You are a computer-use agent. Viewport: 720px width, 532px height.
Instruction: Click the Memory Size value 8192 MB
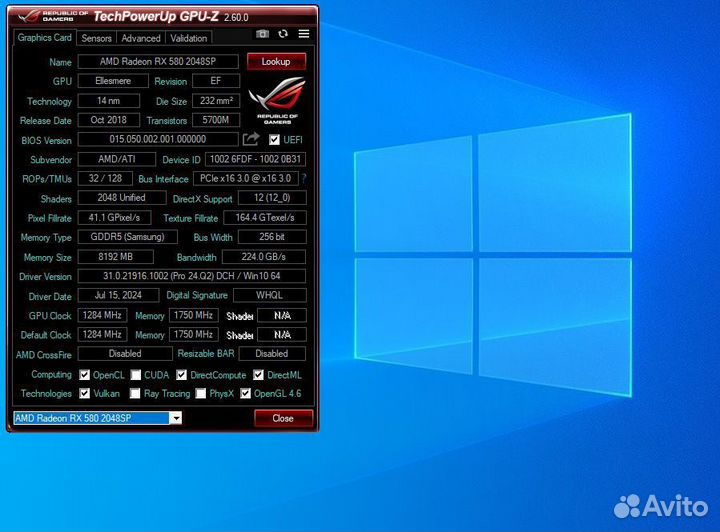pyautogui.click(x=115, y=257)
